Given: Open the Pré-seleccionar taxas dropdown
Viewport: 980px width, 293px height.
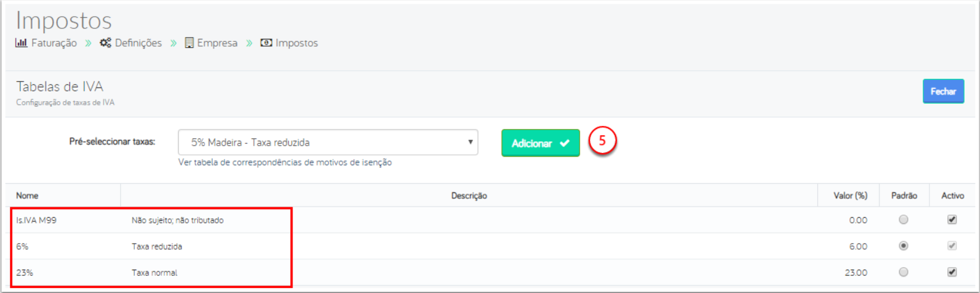Looking at the screenshot, I should pyautogui.click(x=328, y=142).
